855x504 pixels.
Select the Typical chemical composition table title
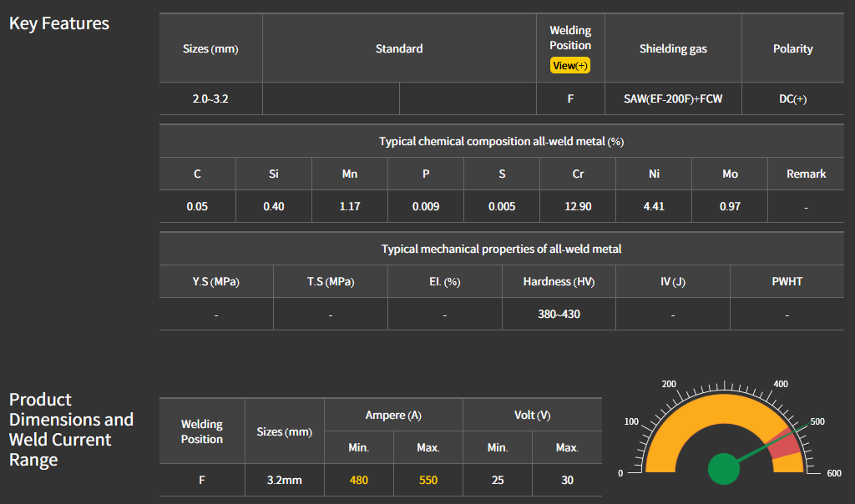coord(501,141)
